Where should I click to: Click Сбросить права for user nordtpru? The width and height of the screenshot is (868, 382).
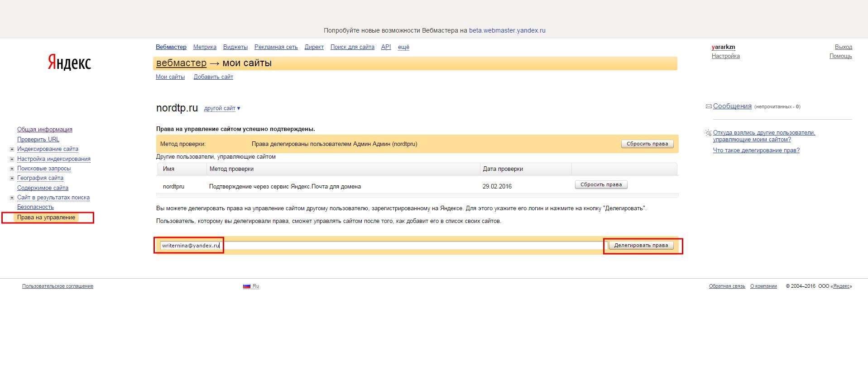click(601, 184)
